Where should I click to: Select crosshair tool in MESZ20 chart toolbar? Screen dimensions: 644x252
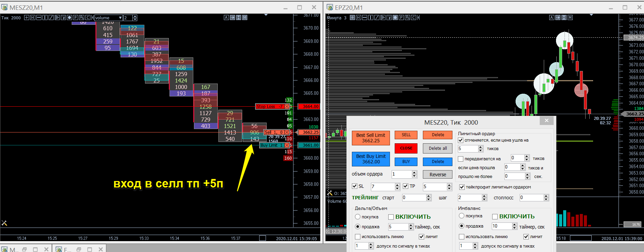pyautogui.click(x=26, y=18)
